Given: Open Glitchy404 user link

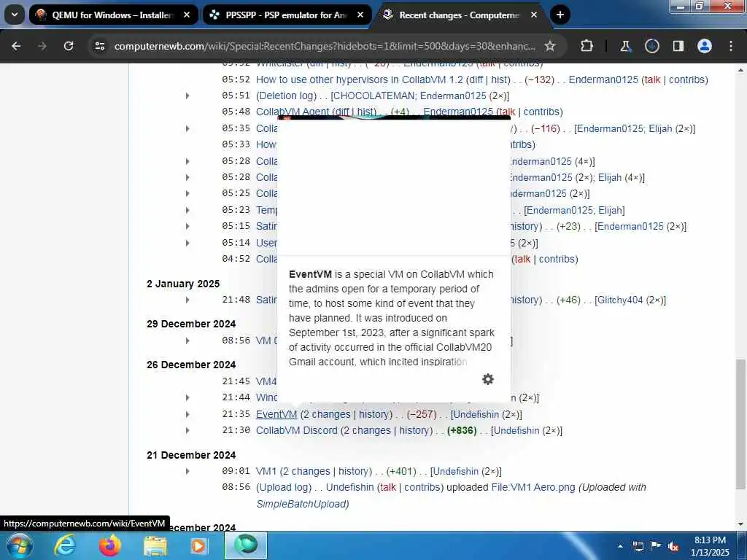Looking at the screenshot, I should click(620, 300).
